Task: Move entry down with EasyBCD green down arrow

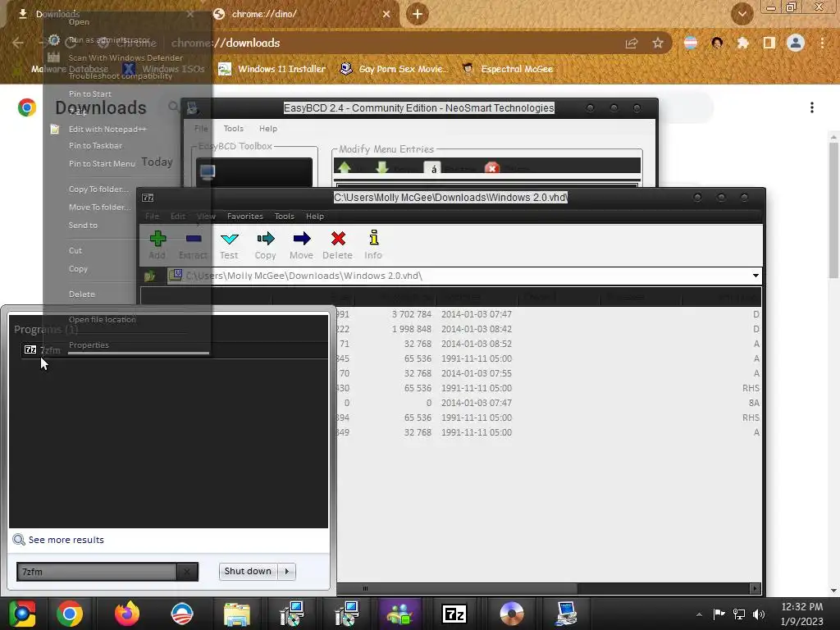Action: coord(382,167)
